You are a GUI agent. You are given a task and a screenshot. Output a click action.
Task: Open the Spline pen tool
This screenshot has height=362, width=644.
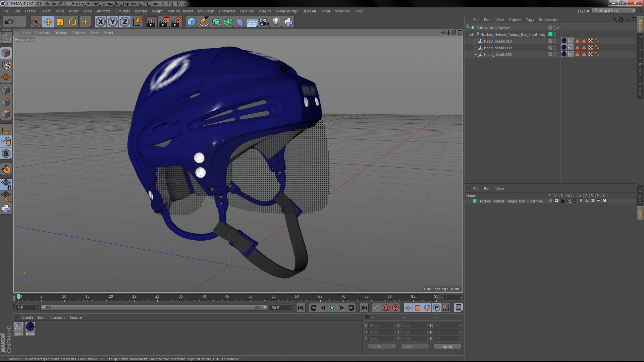click(x=204, y=22)
